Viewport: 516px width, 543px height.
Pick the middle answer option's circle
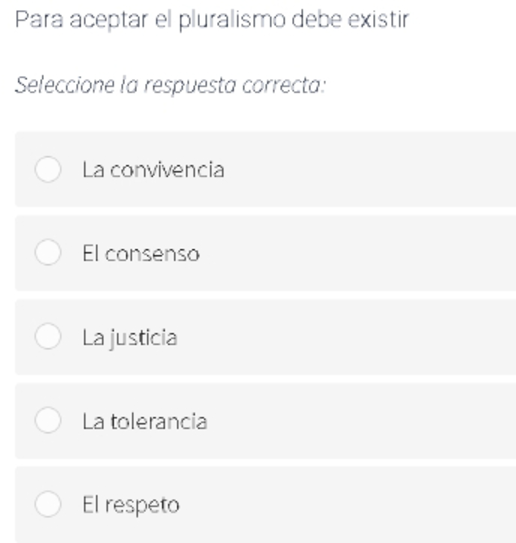48,336
